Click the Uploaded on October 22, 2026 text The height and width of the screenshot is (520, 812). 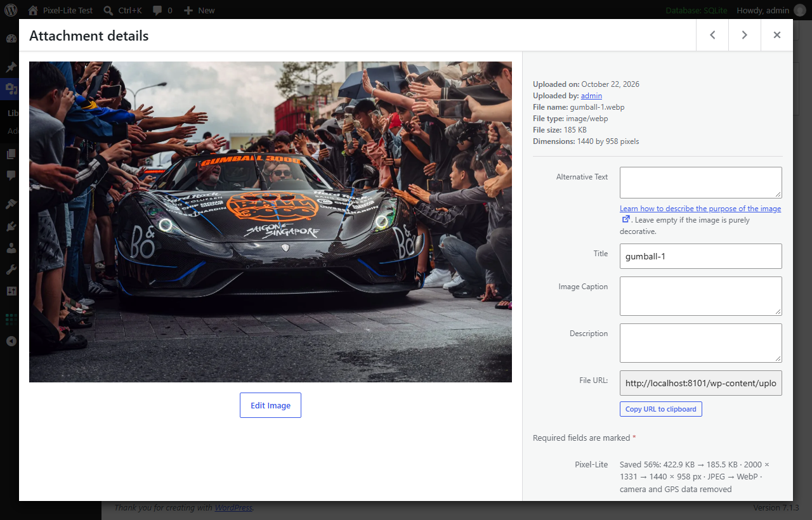pyautogui.click(x=586, y=84)
